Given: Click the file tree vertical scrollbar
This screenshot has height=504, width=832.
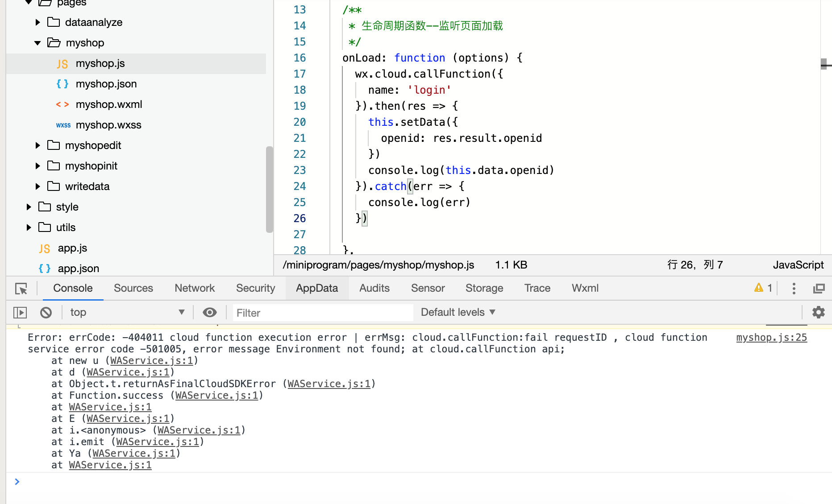Looking at the screenshot, I should click(269, 189).
